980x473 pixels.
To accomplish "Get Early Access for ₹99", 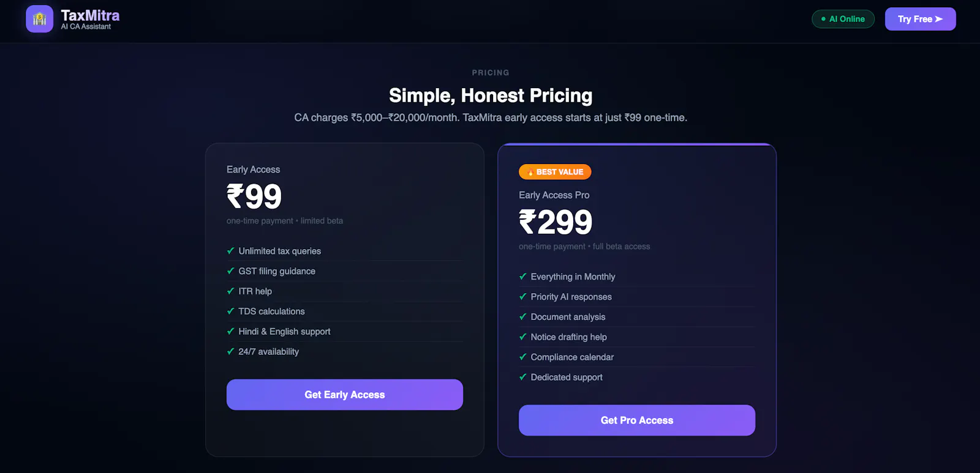I will 345,395.
